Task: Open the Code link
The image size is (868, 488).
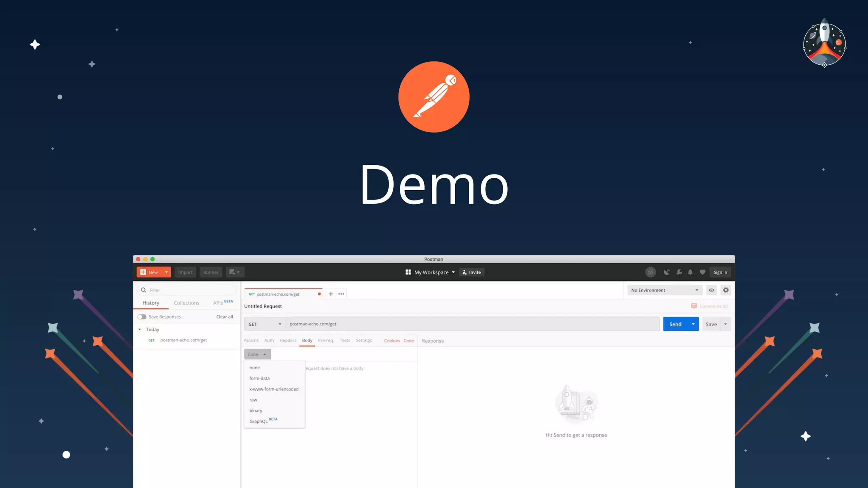Action: click(409, 341)
